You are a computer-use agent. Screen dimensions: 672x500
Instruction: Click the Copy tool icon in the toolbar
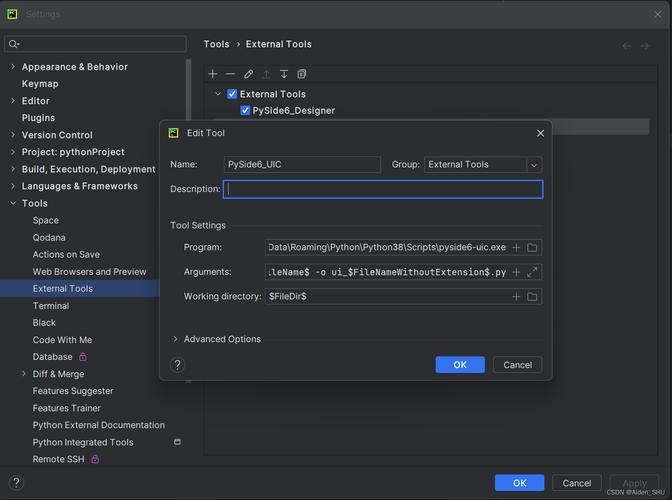pyautogui.click(x=302, y=74)
